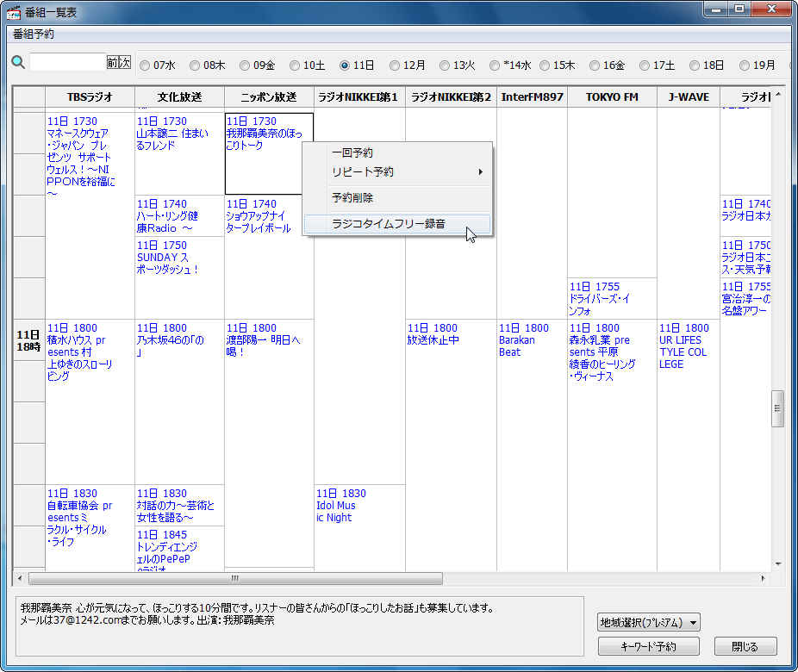Click the 閉じる button
This screenshot has width=798, height=672.
click(745, 646)
